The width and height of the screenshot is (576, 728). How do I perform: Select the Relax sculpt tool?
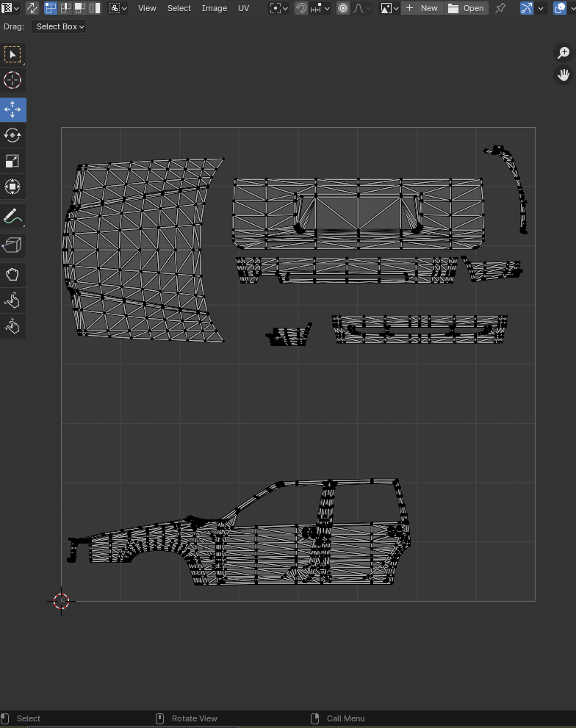tap(12, 300)
